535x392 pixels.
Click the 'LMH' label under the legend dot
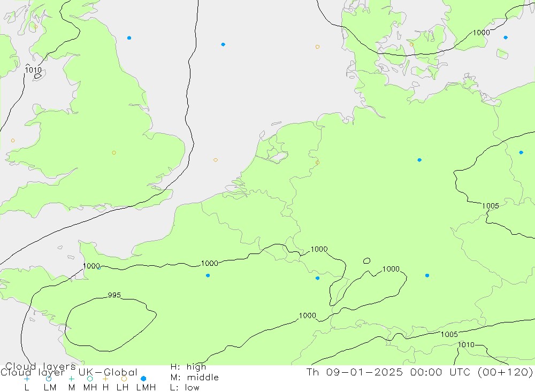pyautogui.click(x=146, y=388)
